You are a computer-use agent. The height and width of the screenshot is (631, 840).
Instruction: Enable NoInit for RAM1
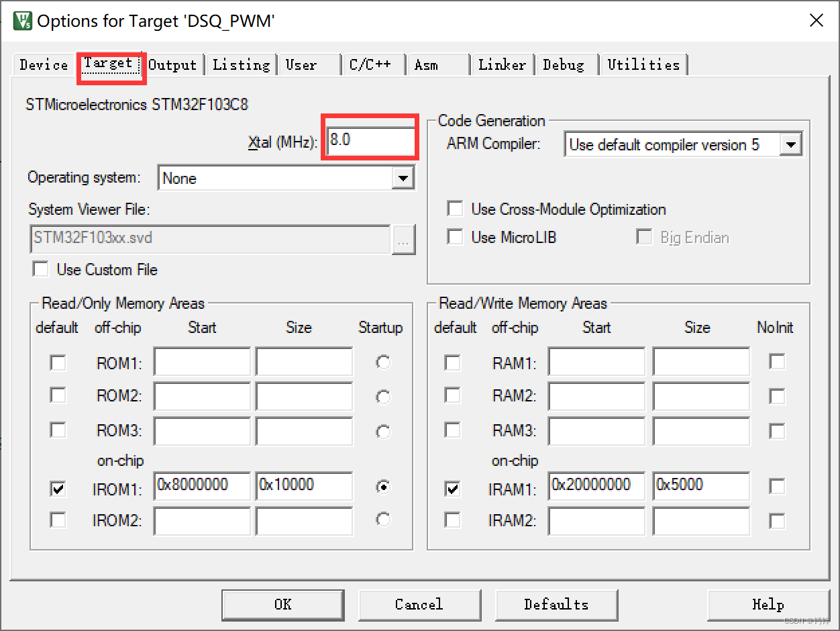777,362
